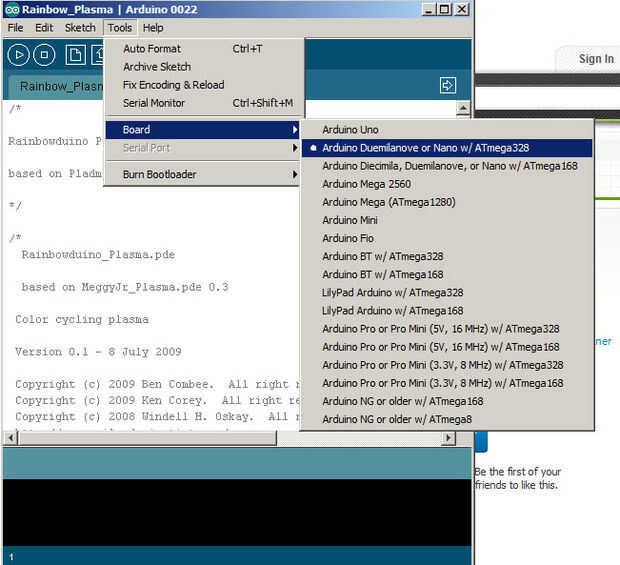Viewport: 620px width, 565px height.
Task: Select Arduino BT w/ ATmega328
Action: tap(447, 257)
